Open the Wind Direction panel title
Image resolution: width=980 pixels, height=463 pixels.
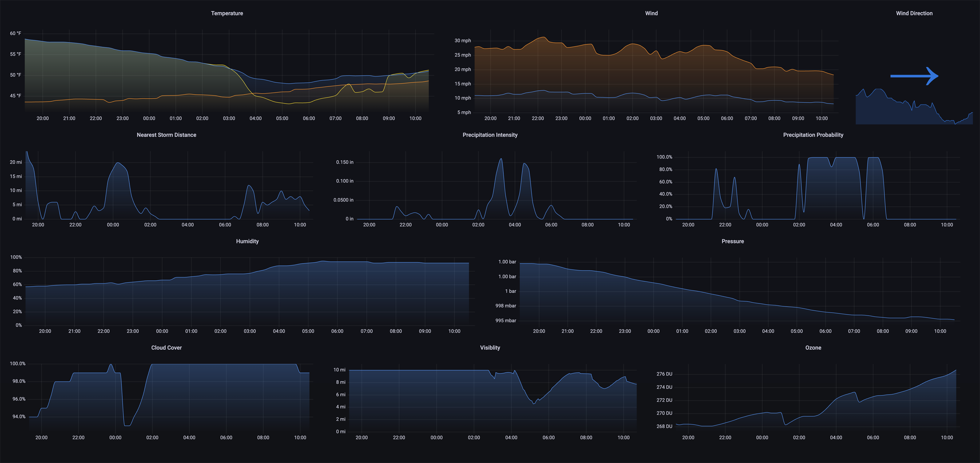tap(914, 13)
